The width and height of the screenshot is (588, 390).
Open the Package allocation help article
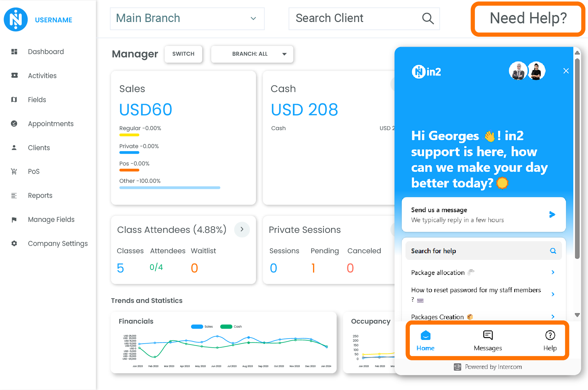(483, 273)
